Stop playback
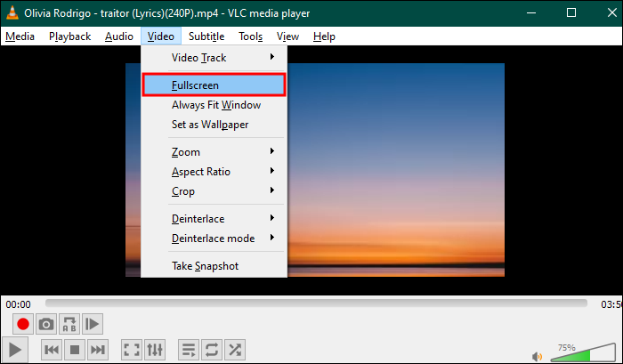 click(x=75, y=350)
